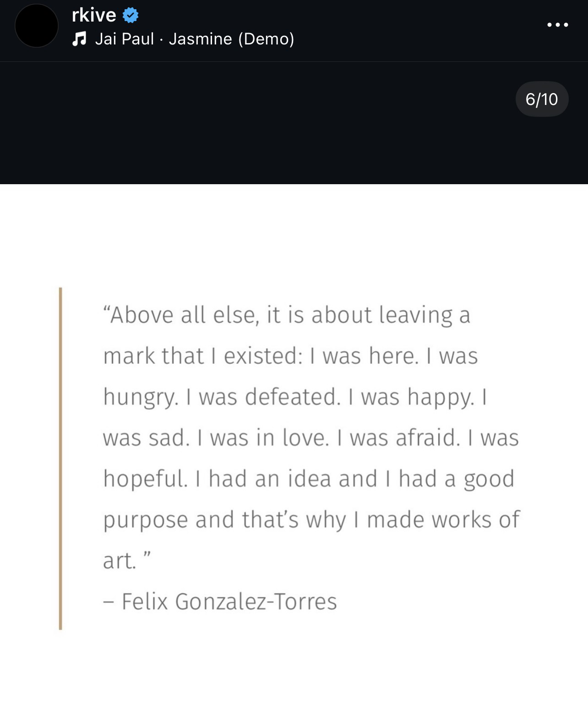Viewport: 588px width, 707px height.
Task: Tap the word "purpose" in the quote
Action: [146, 520]
